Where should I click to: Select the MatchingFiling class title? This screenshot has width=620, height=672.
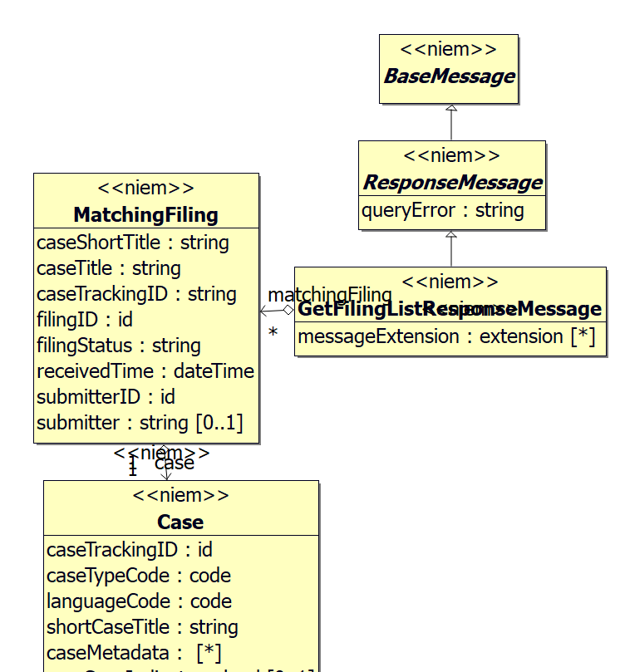[x=145, y=215]
